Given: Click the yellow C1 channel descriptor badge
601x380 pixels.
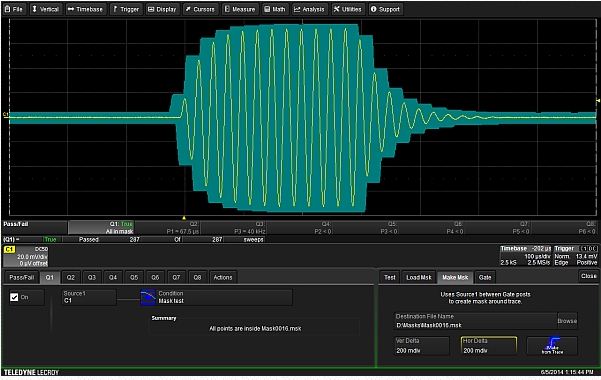Looking at the screenshot, I should pos(9,250).
